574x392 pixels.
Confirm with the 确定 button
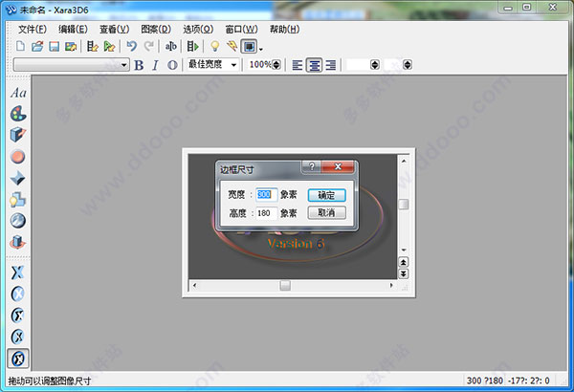tap(326, 195)
